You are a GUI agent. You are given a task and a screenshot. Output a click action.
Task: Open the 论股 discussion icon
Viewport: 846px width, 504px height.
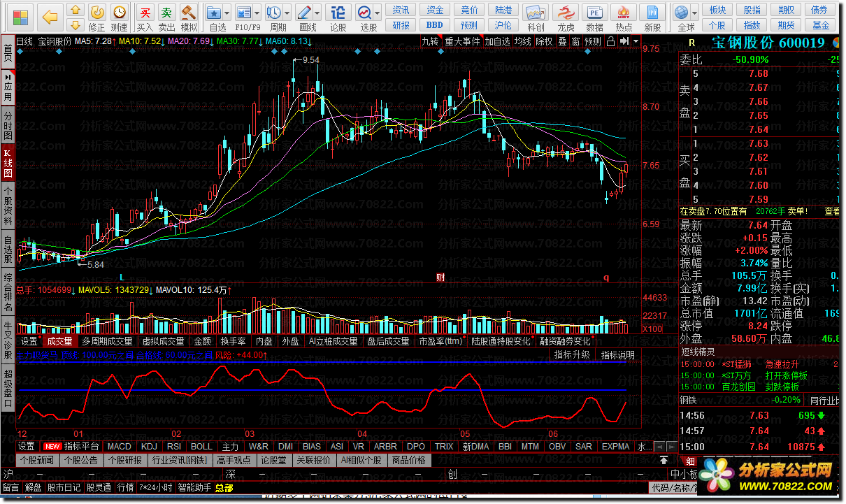(338, 13)
